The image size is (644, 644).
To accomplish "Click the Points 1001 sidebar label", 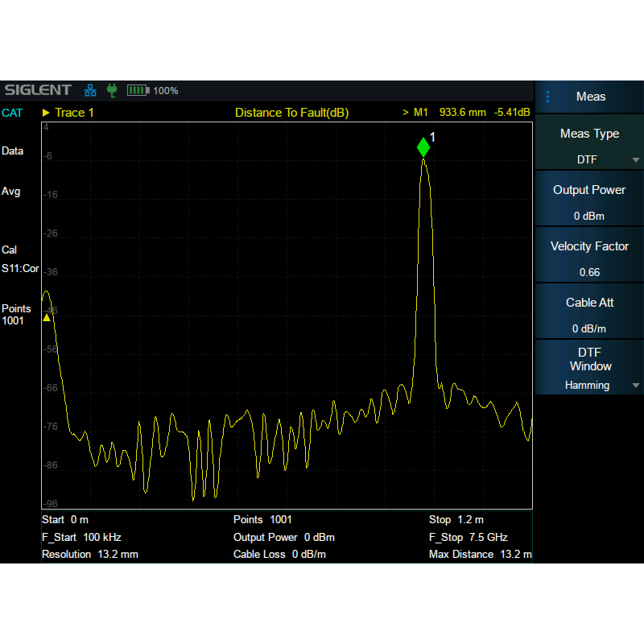I will click(16, 315).
